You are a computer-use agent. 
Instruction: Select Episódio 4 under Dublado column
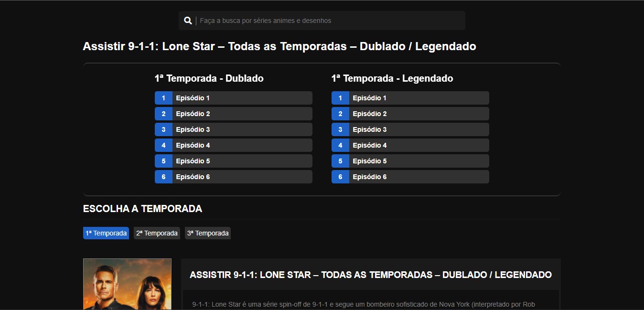[241, 145]
